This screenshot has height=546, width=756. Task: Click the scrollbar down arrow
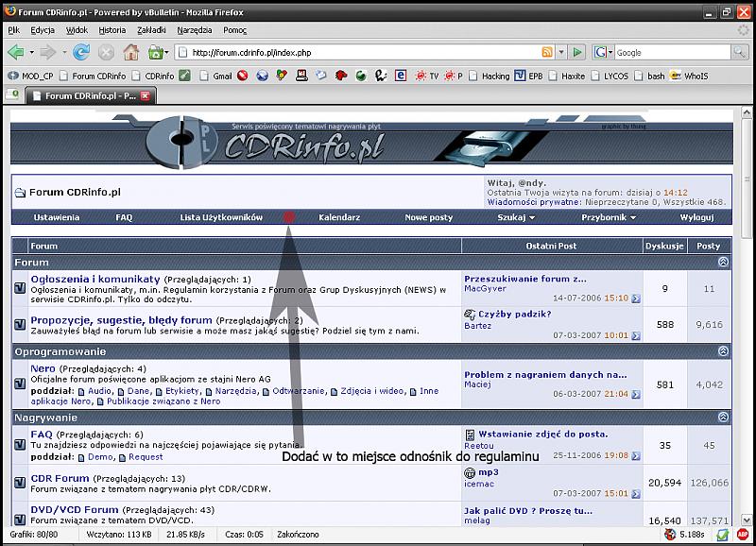coord(747,520)
